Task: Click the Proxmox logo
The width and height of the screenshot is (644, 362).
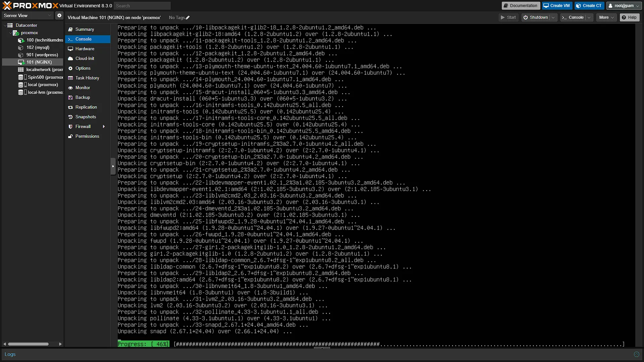Action: coord(30,6)
